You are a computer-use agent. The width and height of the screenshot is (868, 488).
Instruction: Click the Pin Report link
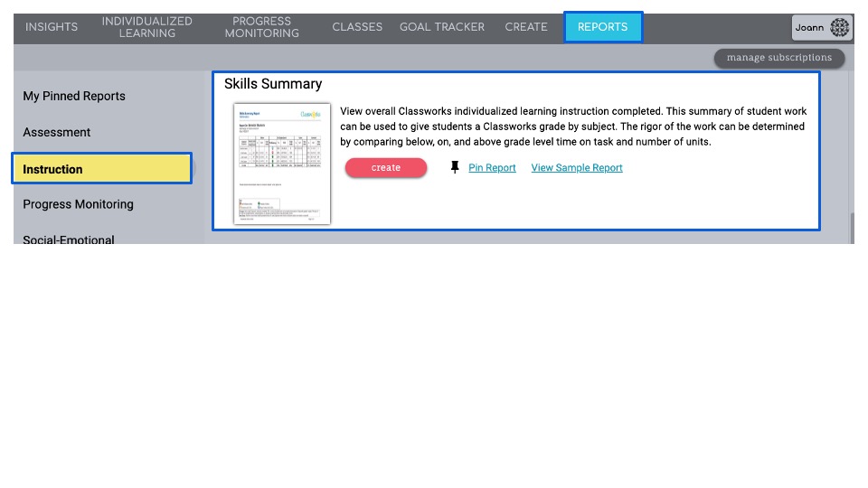pyautogui.click(x=492, y=168)
